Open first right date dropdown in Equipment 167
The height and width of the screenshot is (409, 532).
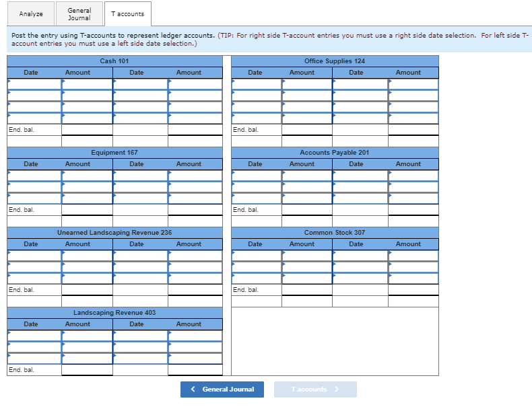tap(140, 176)
